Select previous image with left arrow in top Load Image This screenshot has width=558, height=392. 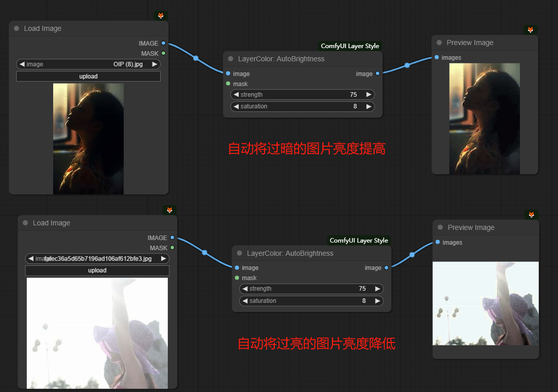click(x=22, y=64)
